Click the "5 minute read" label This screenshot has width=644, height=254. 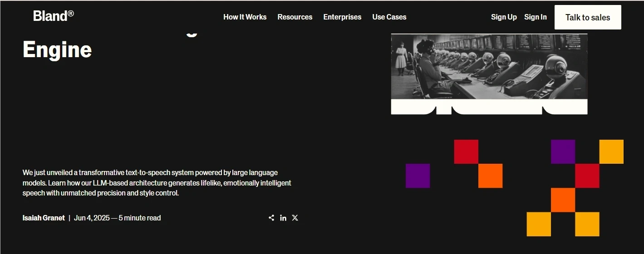coord(140,218)
